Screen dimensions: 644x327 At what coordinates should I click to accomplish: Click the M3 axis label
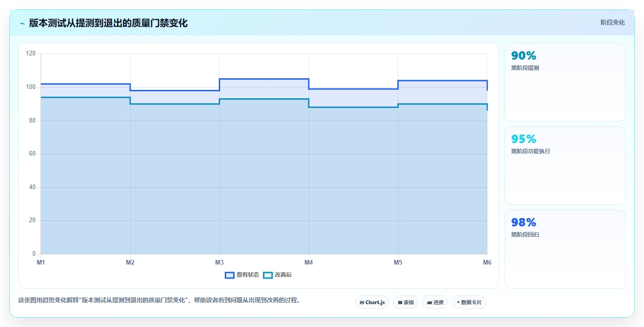219,263
